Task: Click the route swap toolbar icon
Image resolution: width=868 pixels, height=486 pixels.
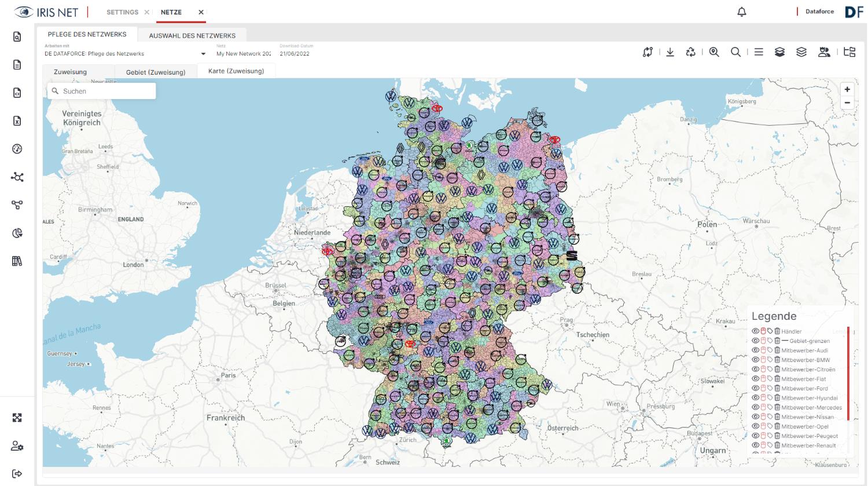Action: 648,52
